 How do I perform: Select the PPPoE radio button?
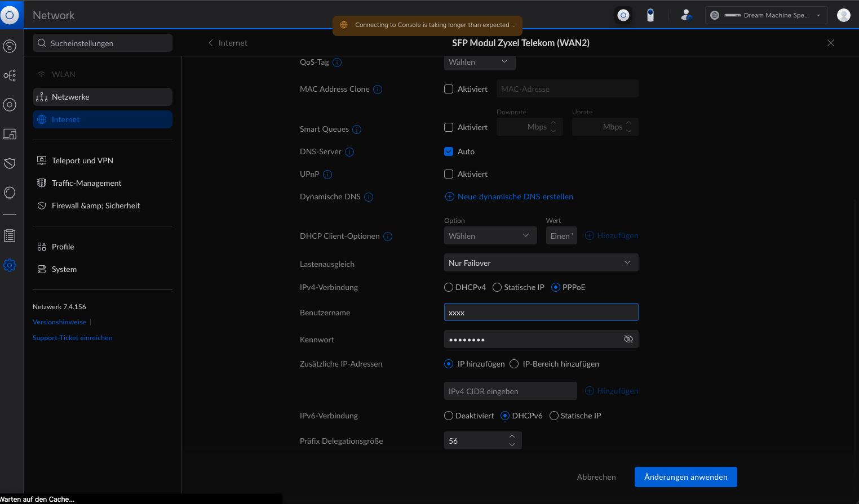[556, 287]
